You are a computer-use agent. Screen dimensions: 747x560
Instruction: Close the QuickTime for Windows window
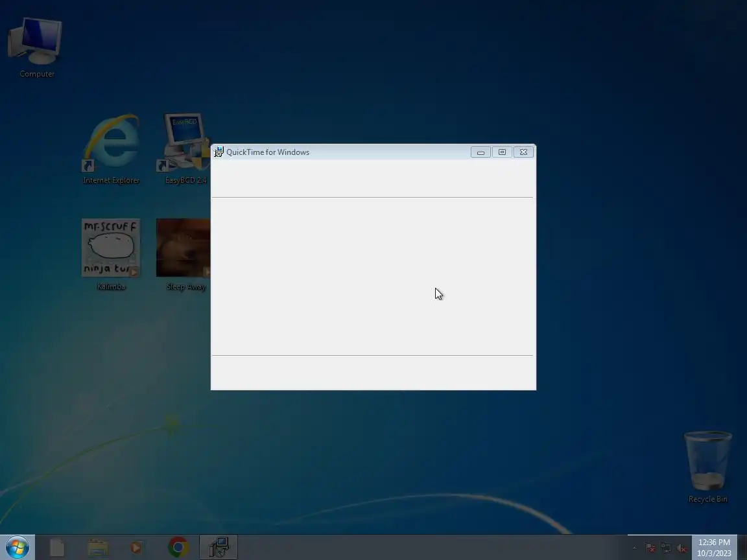pos(523,152)
